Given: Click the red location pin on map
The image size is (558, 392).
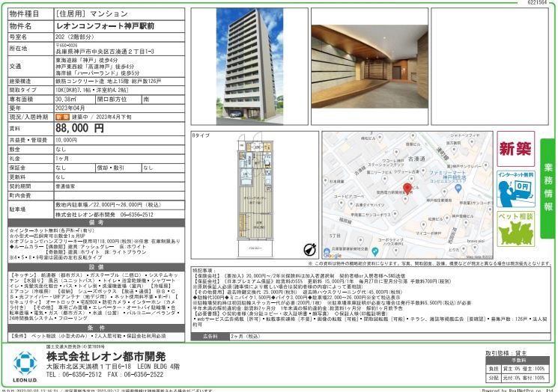Looking at the screenshot, I should click(x=407, y=189).
